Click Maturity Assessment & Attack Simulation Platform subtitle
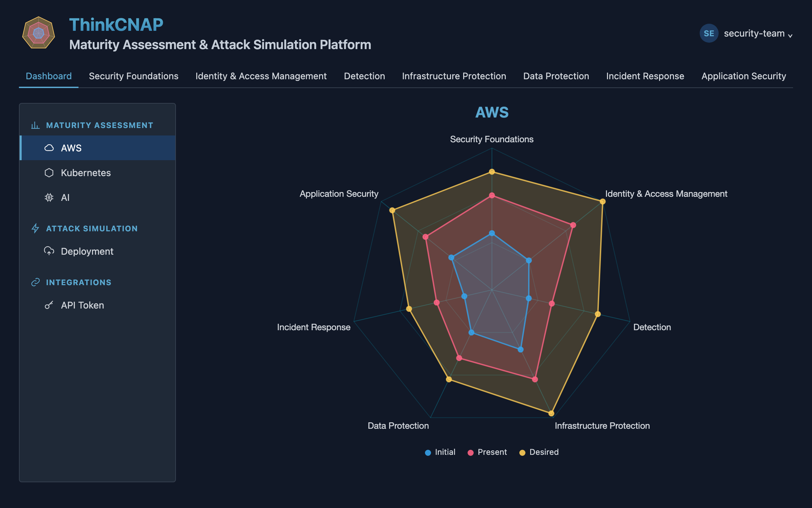The width and height of the screenshot is (812, 508). (220, 45)
